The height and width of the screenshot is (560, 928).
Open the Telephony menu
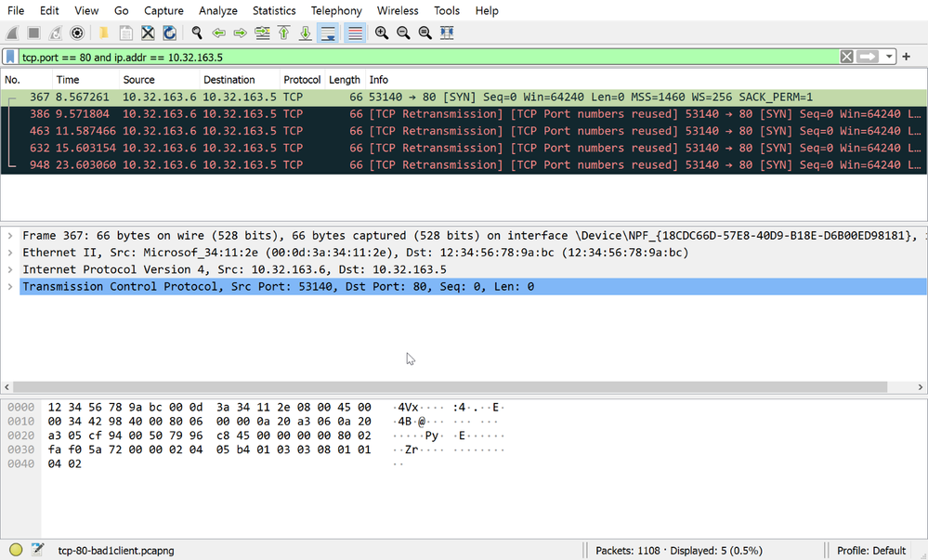tap(336, 10)
